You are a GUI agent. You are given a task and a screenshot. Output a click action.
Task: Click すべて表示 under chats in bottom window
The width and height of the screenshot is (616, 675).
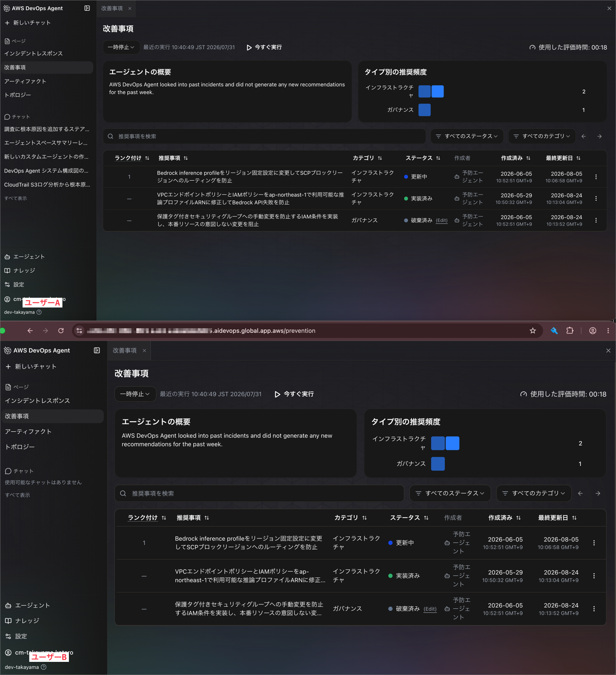click(x=18, y=495)
